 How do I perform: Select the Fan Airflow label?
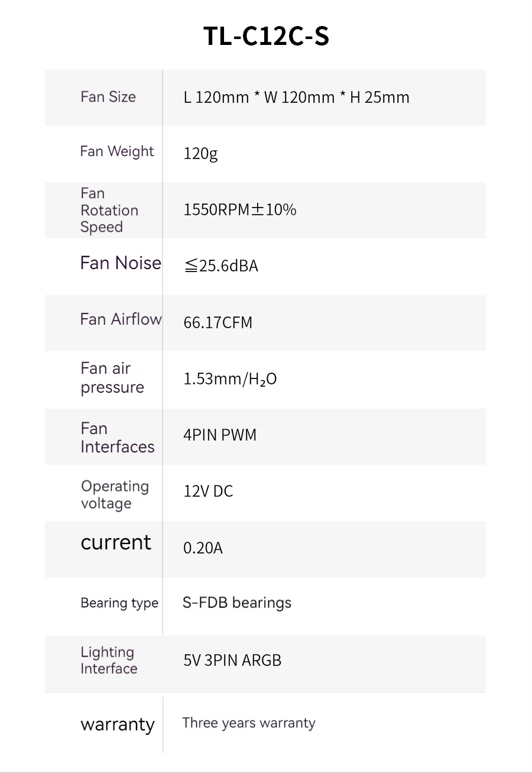click(121, 319)
